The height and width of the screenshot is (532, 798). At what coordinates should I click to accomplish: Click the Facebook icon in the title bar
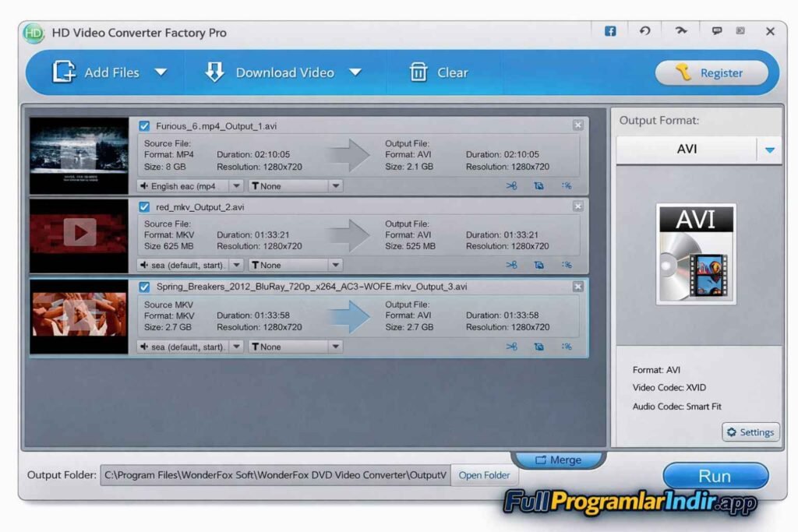click(x=609, y=31)
